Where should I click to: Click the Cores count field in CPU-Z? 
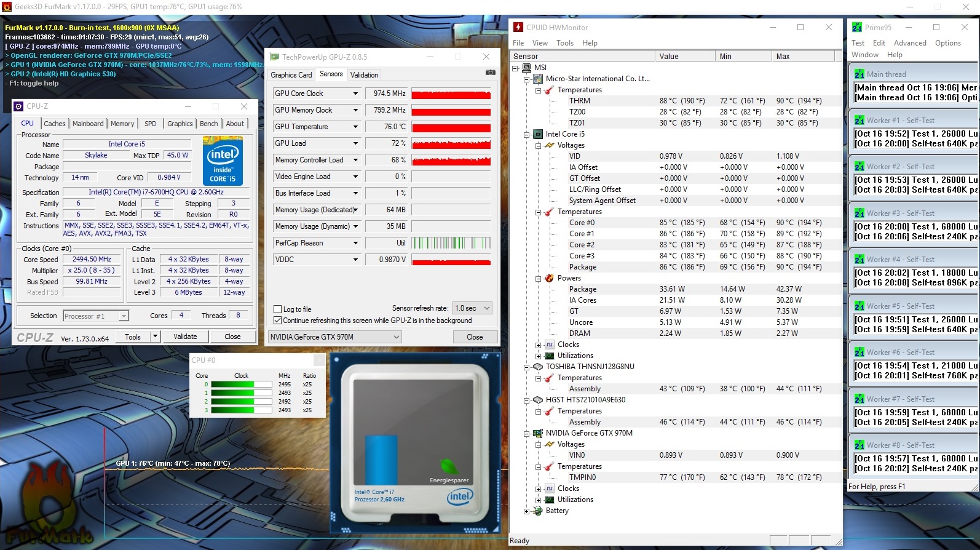click(x=181, y=316)
